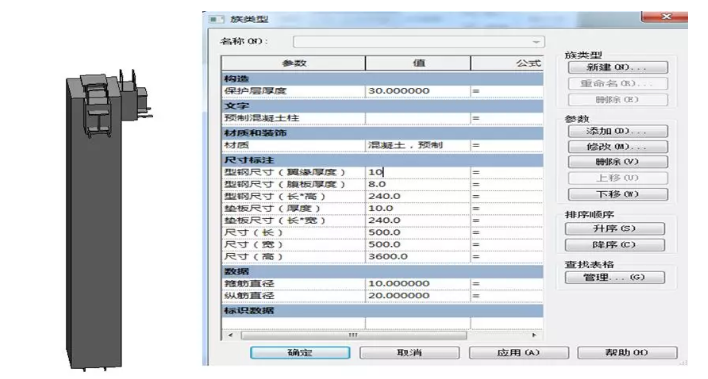Collapse the 构造 group header
The height and width of the screenshot is (379, 708).
pos(382,79)
